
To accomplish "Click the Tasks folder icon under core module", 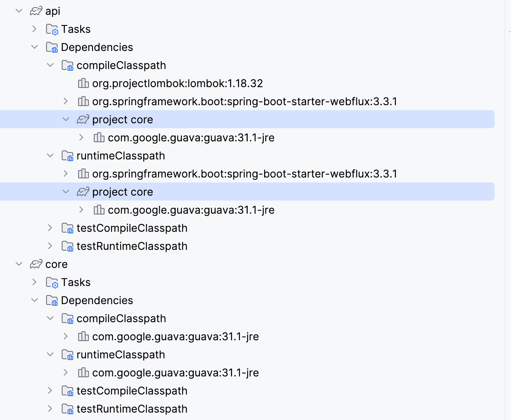I will (x=52, y=282).
